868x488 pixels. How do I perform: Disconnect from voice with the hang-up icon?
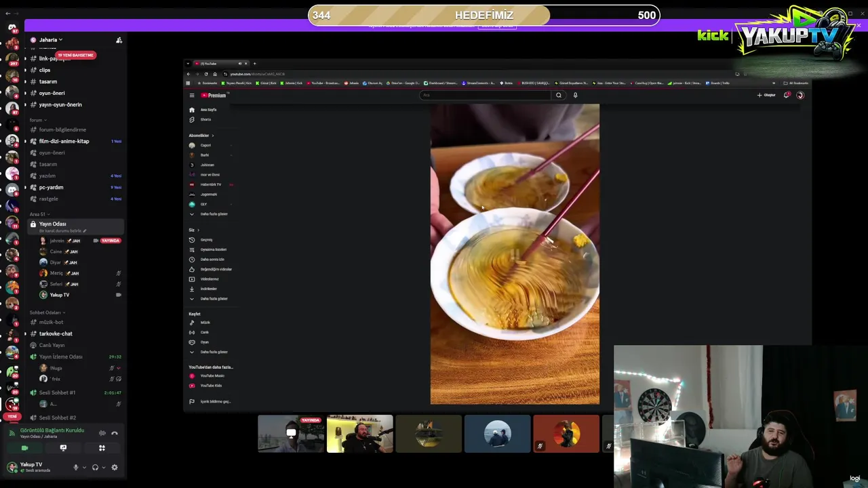pos(115,433)
